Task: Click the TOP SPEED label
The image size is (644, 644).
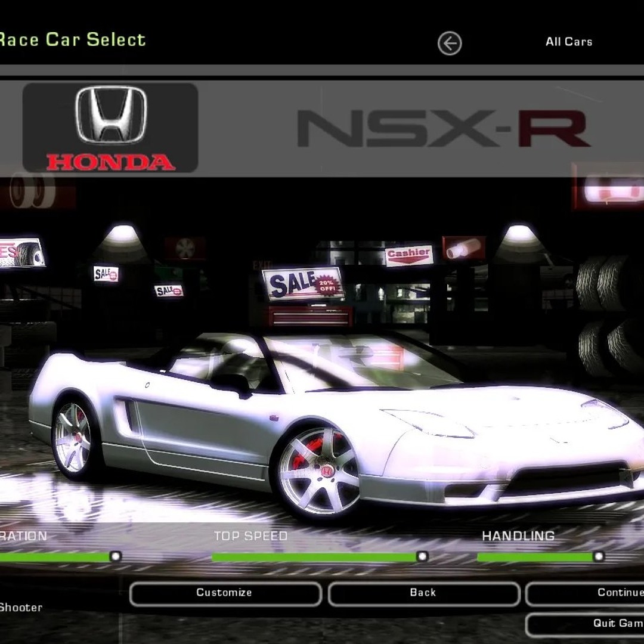Action: (250, 536)
